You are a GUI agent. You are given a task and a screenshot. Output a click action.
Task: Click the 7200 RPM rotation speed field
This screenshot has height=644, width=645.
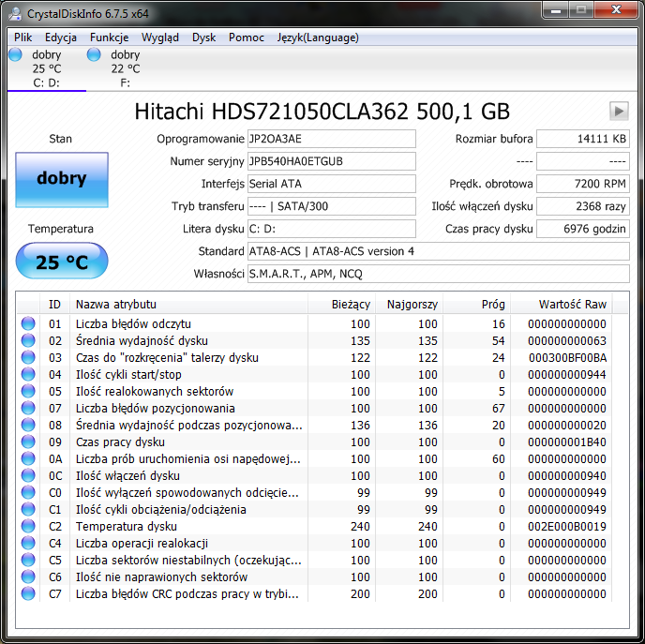pos(583,184)
